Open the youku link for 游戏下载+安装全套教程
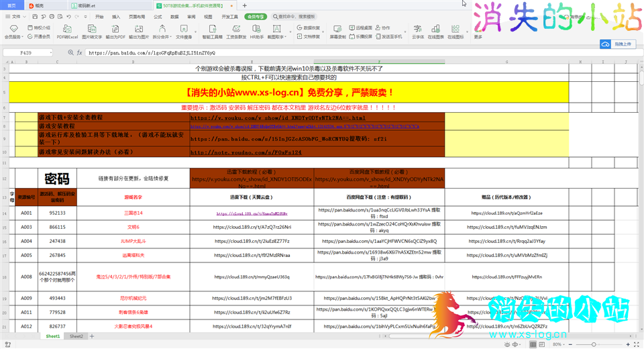Image resolution: width=644 pixels, height=349 pixels. pyautogui.click(x=278, y=117)
